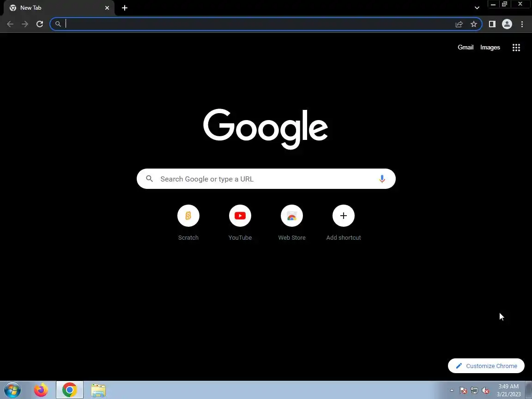Click the Chrome taskbar icon

pos(70,390)
